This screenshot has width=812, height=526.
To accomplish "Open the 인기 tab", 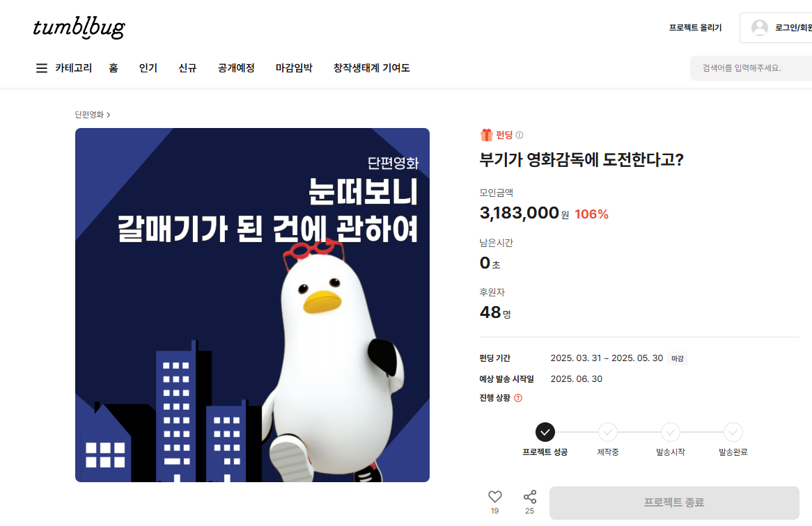I will pyautogui.click(x=148, y=68).
